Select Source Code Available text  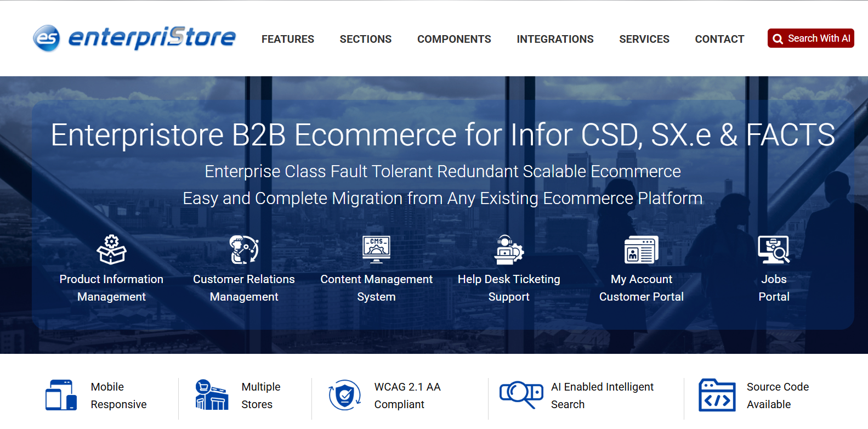778,396
